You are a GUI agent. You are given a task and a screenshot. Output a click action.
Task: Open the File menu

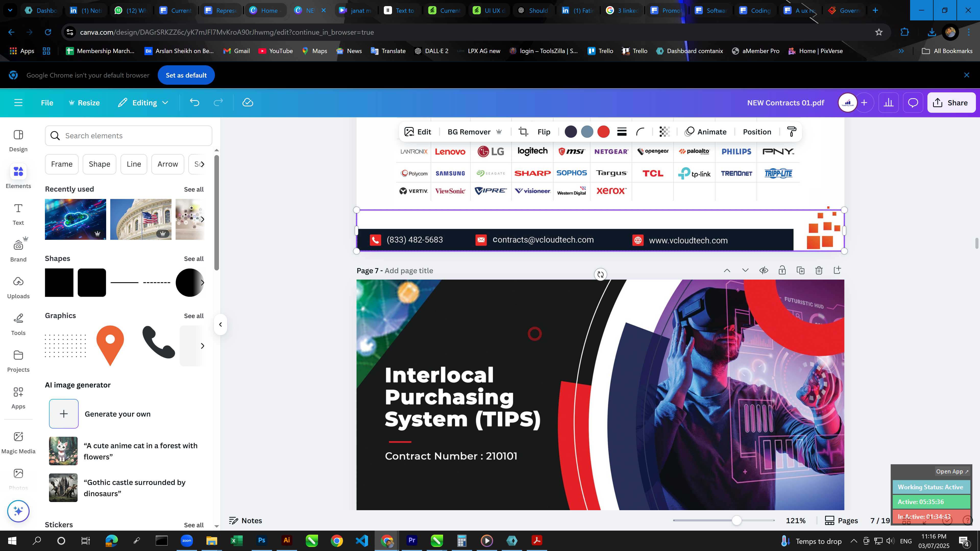pyautogui.click(x=47, y=103)
